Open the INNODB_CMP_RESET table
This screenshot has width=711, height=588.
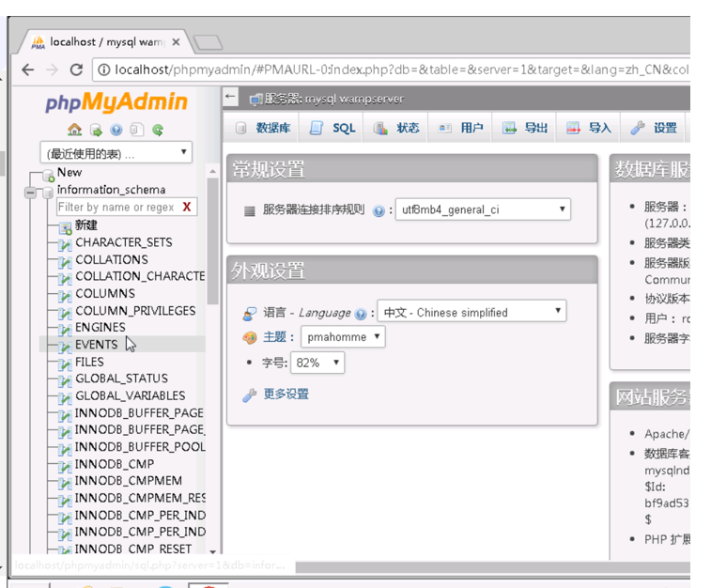[x=133, y=549]
